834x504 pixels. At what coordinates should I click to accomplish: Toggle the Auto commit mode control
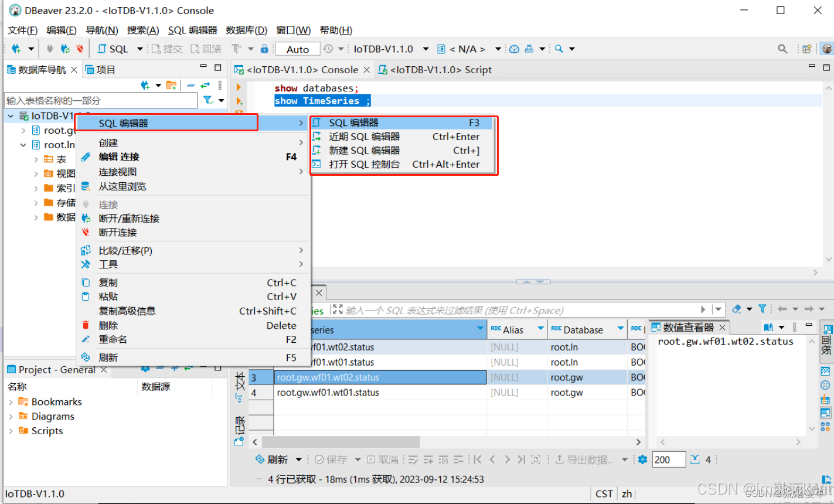pos(297,49)
